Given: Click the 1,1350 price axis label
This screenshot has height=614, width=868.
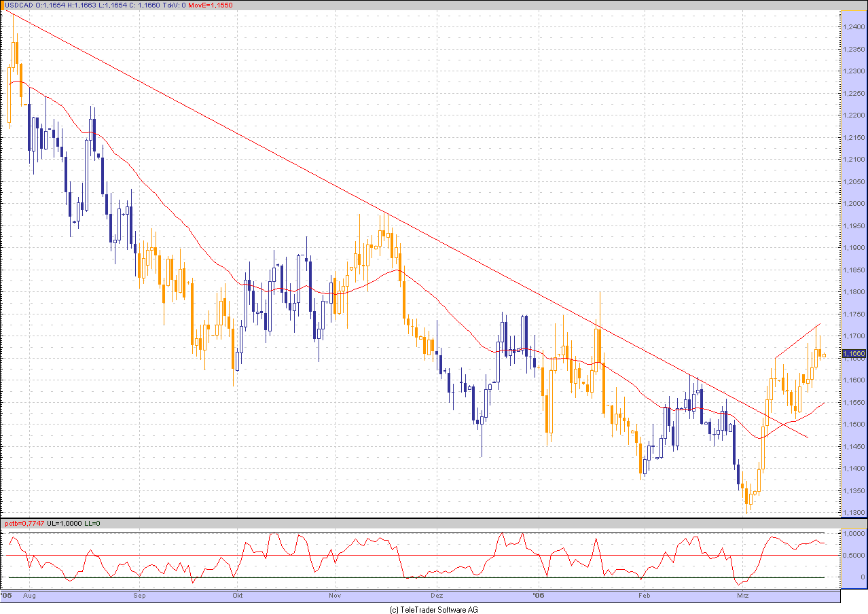Looking at the screenshot, I should pyautogui.click(x=854, y=491).
